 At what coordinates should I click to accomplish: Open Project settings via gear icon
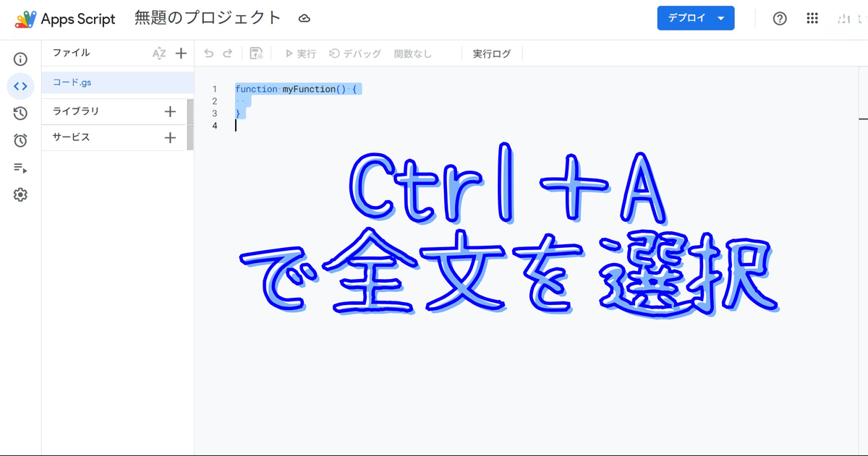click(20, 194)
